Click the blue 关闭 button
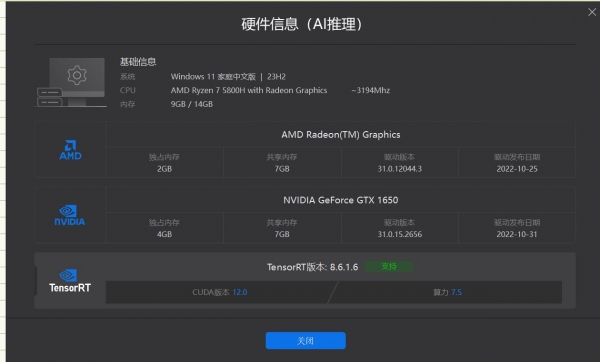The width and height of the screenshot is (600, 362). click(x=305, y=341)
